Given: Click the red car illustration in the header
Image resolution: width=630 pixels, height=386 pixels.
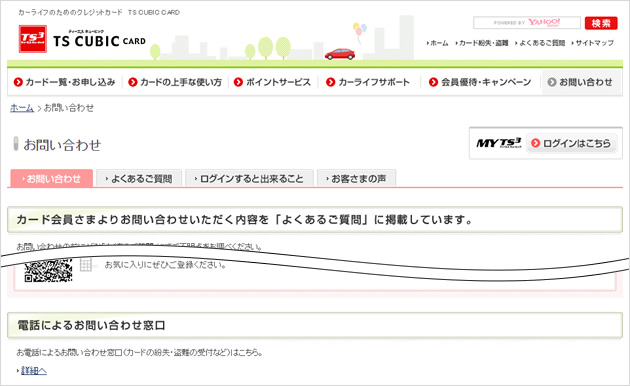Looking at the screenshot, I should coord(340,54).
